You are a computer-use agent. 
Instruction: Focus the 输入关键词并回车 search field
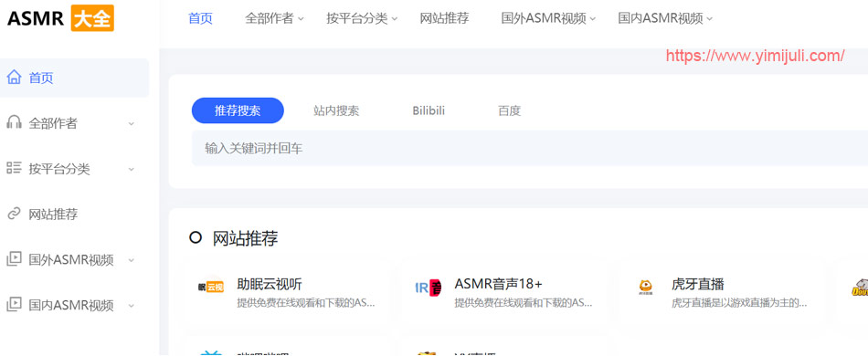[530, 148]
